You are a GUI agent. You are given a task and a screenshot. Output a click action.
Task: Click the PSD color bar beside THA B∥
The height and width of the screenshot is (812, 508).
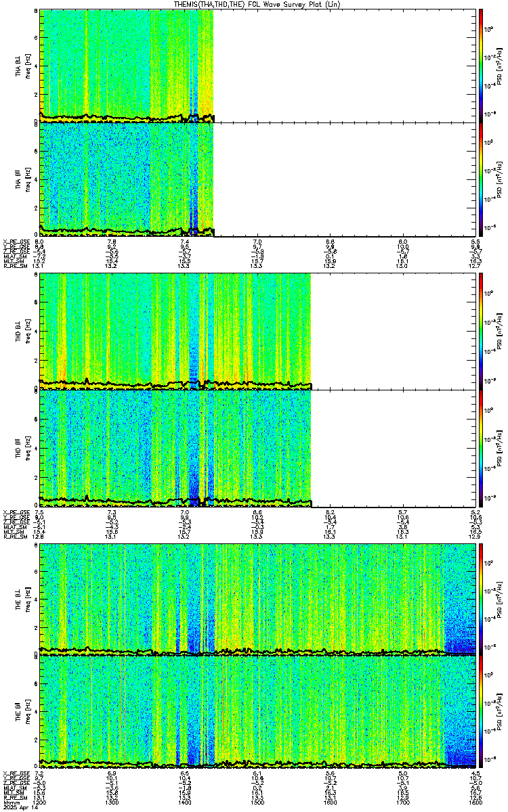click(481, 179)
